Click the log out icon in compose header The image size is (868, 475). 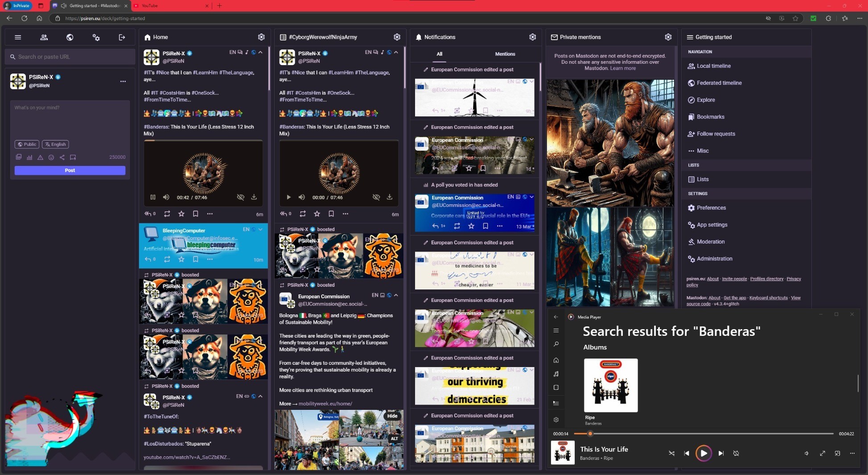pyautogui.click(x=122, y=37)
